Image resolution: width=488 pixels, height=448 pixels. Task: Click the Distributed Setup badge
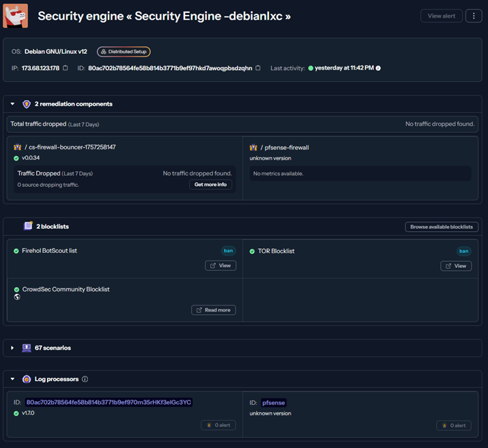pyautogui.click(x=124, y=52)
